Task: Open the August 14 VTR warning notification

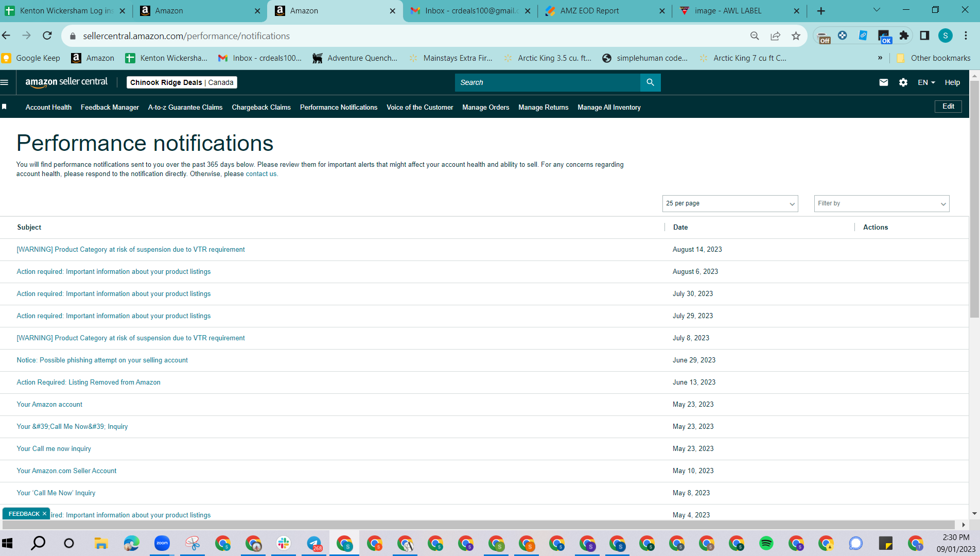Action: point(131,249)
